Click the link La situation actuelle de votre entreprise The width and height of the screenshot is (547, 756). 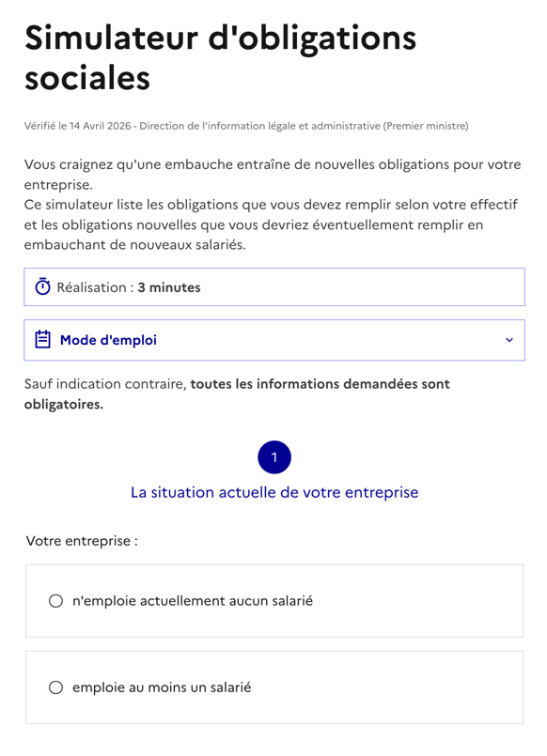coord(273,490)
